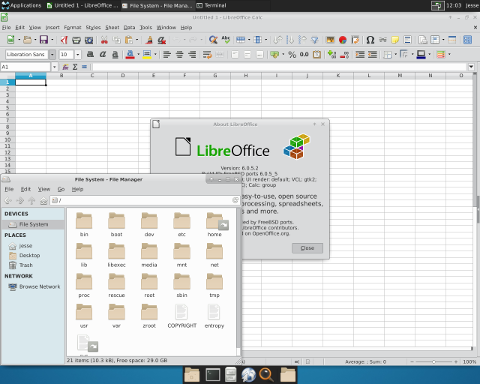This screenshot has width=480, height=384.
Task: Click Close in About LibreOffice dialog
Action: pyautogui.click(x=307, y=248)
